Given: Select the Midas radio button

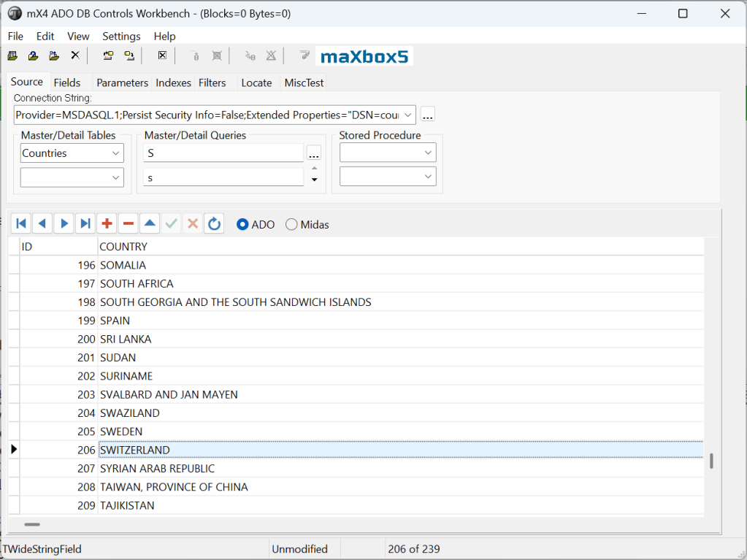Looking at the screenshot, I should click(292, 225).
